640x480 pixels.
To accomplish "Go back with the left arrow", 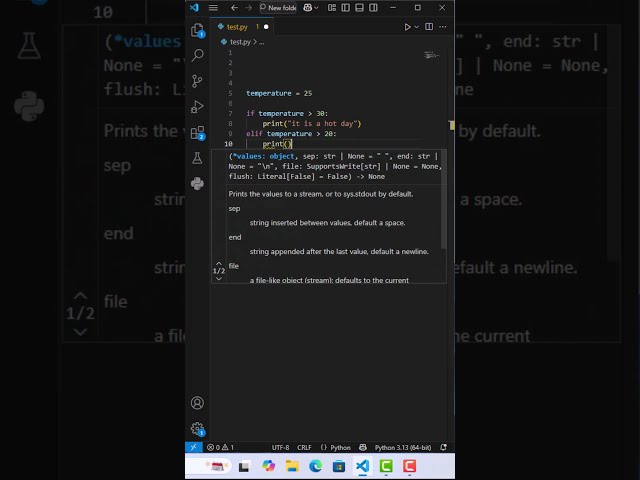I will point(234,8).
